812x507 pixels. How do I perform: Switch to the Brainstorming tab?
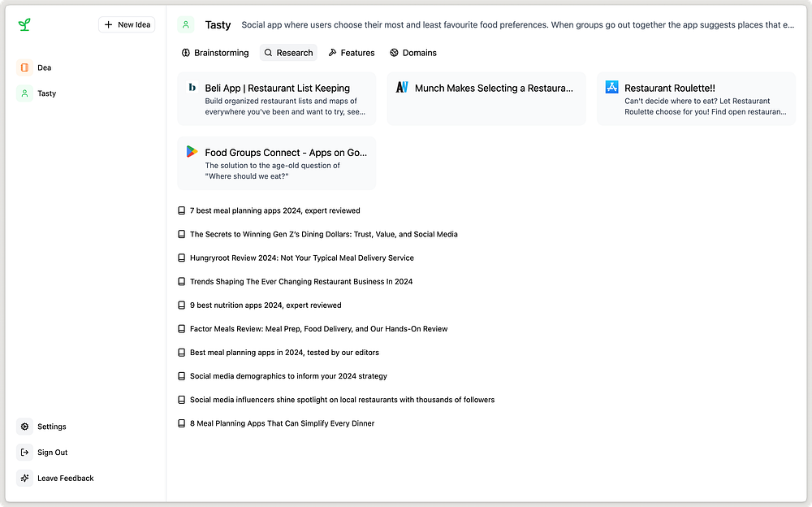tap(215, 53)
